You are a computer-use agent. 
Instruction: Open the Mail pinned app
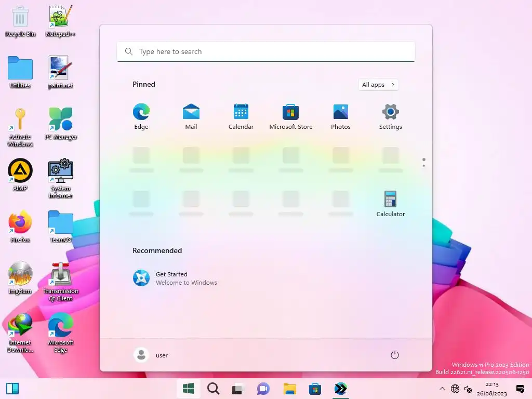[191, 116]
